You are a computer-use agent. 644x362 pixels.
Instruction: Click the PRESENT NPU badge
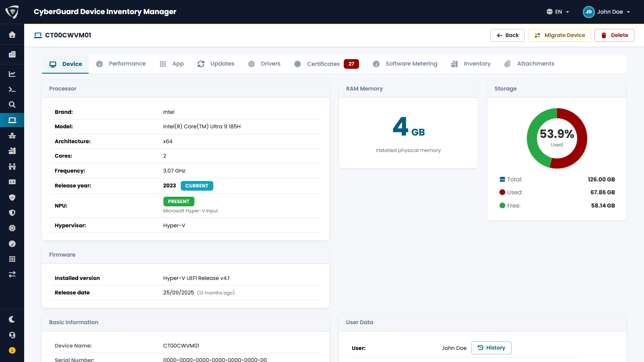point(179,202)
